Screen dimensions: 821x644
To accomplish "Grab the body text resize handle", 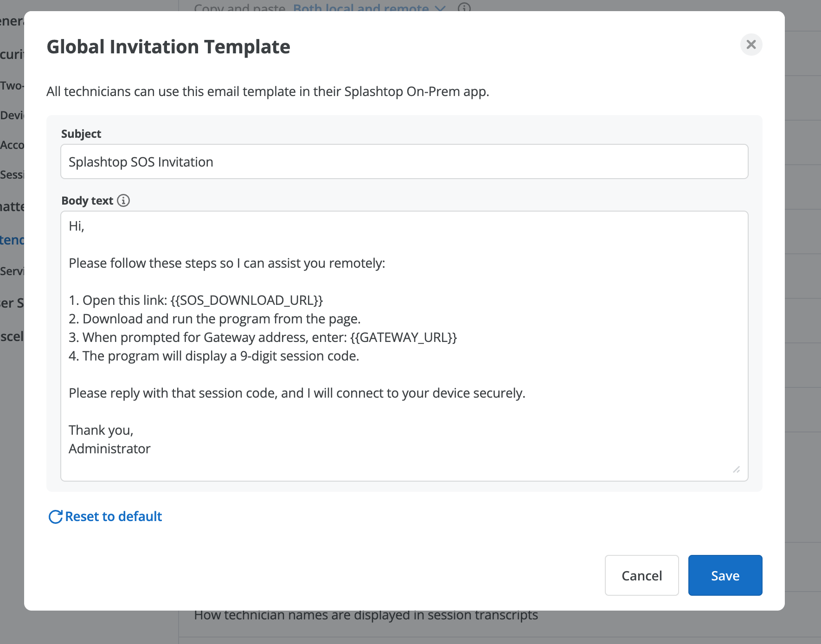I will [x=736, y=470].
